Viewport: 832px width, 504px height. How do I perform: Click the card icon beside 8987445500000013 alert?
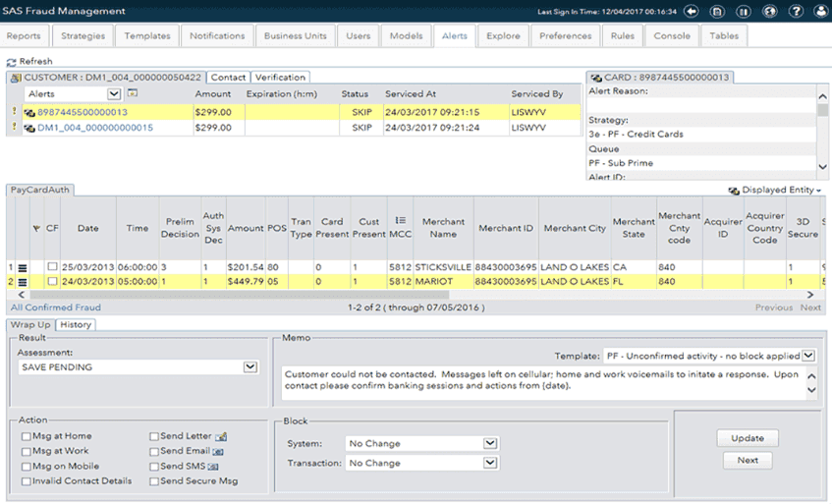[29, 112]
